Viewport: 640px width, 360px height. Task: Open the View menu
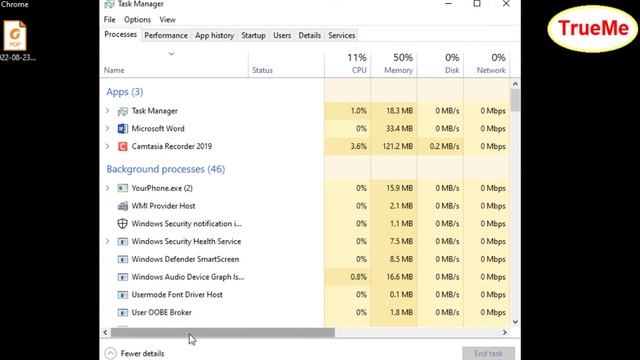tap(167, 20)
